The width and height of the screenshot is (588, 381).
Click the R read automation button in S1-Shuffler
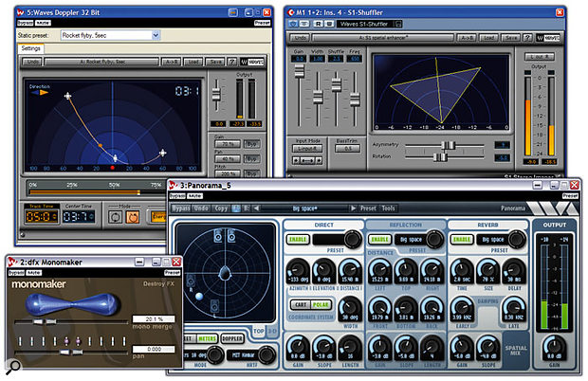tap(318, 24)
